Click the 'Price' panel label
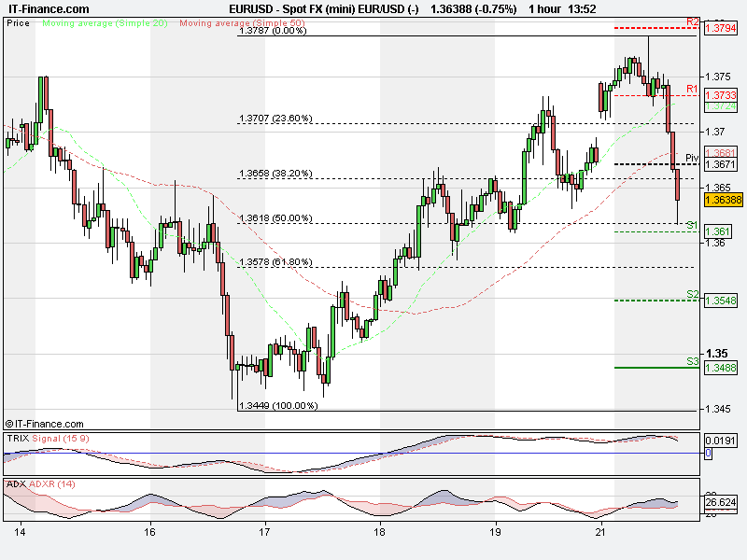747x560 pixels. tap(18, 22)
